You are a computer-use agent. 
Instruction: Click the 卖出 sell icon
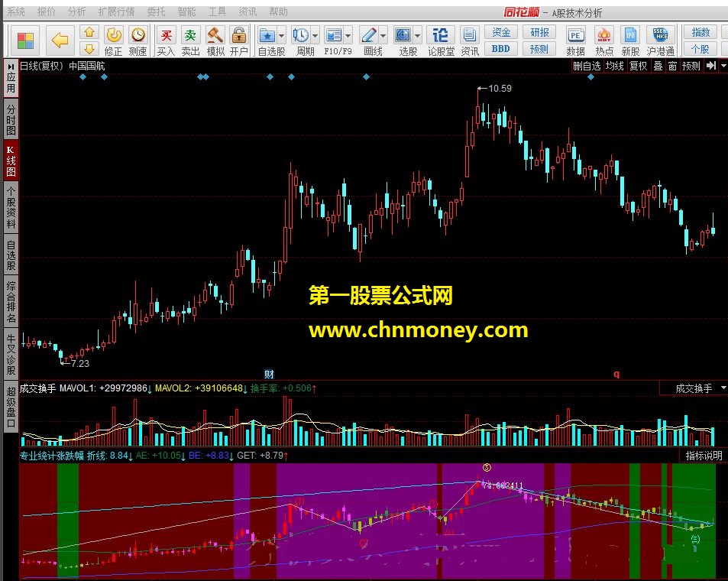190,35
